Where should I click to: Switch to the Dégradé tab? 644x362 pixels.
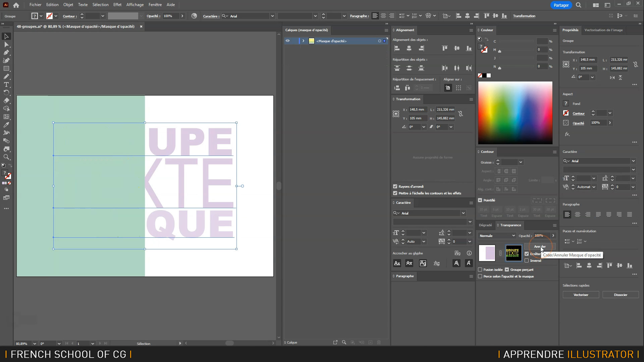pyautogui.click(x=485, y=225)
